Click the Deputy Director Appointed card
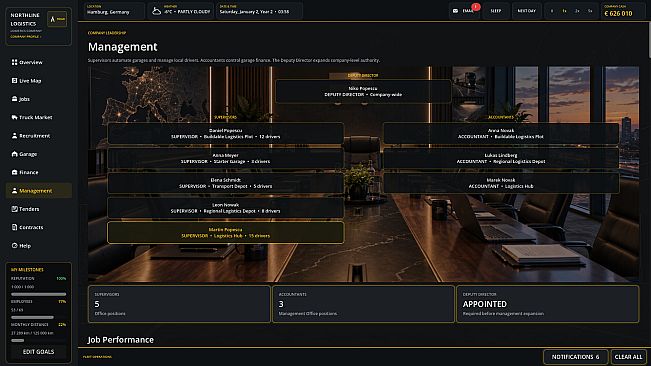 (x=548, y=304)
